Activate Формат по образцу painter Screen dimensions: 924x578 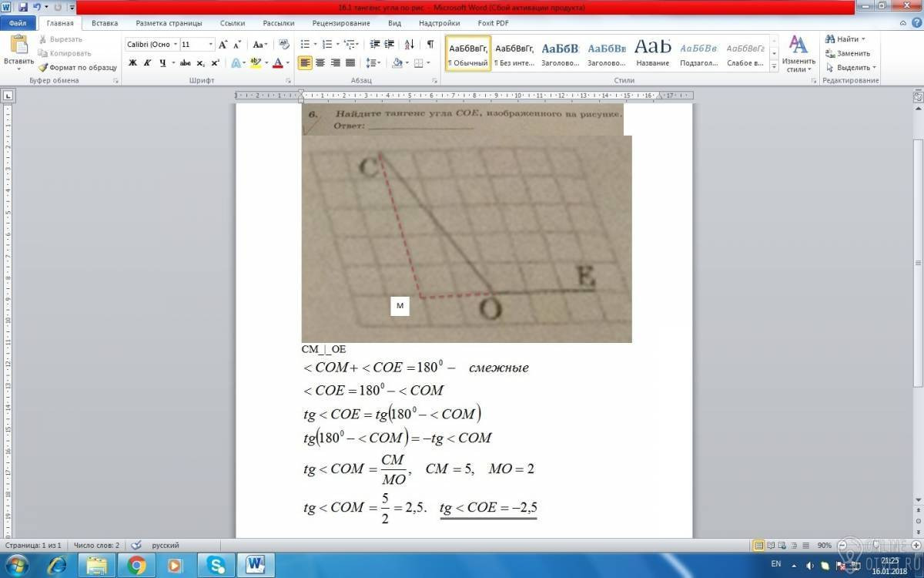click(78, 67)
